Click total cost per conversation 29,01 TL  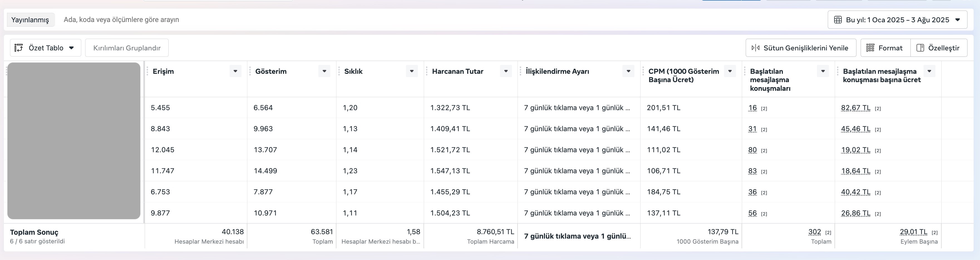click(x=913, y=232)
